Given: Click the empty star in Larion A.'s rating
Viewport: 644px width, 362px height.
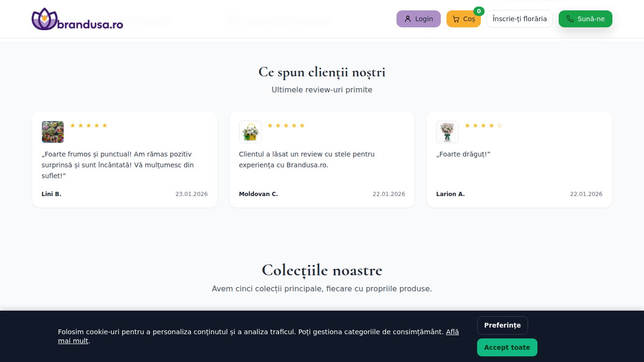Looking at the screenshot, I should coord(499,125).
